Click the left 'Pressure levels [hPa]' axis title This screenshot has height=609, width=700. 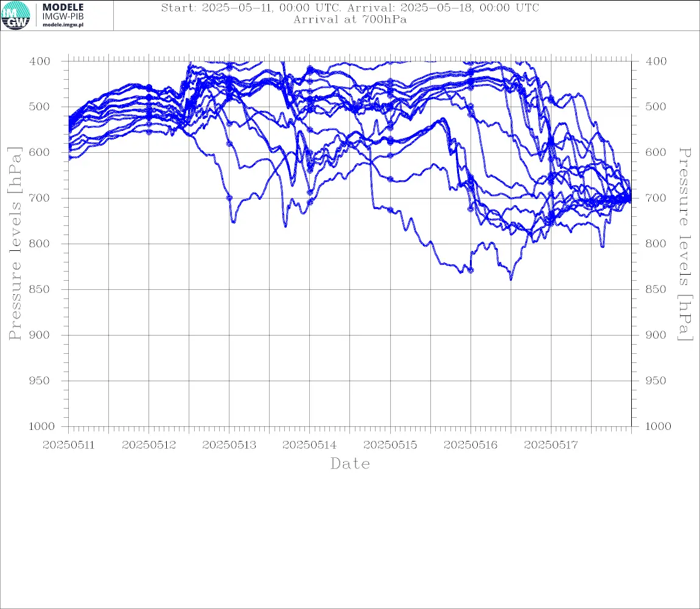15,244
